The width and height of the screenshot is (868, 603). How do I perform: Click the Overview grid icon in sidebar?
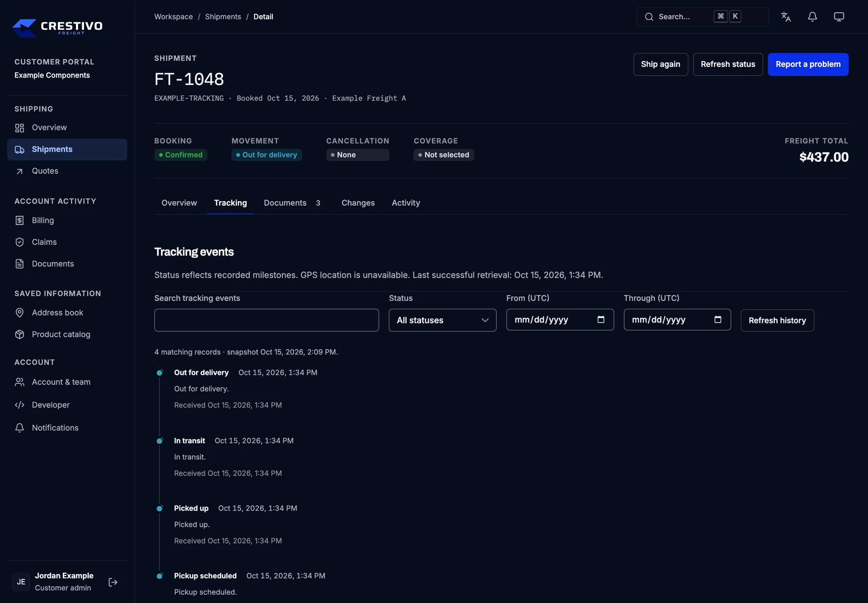click(x=19, y=128)
